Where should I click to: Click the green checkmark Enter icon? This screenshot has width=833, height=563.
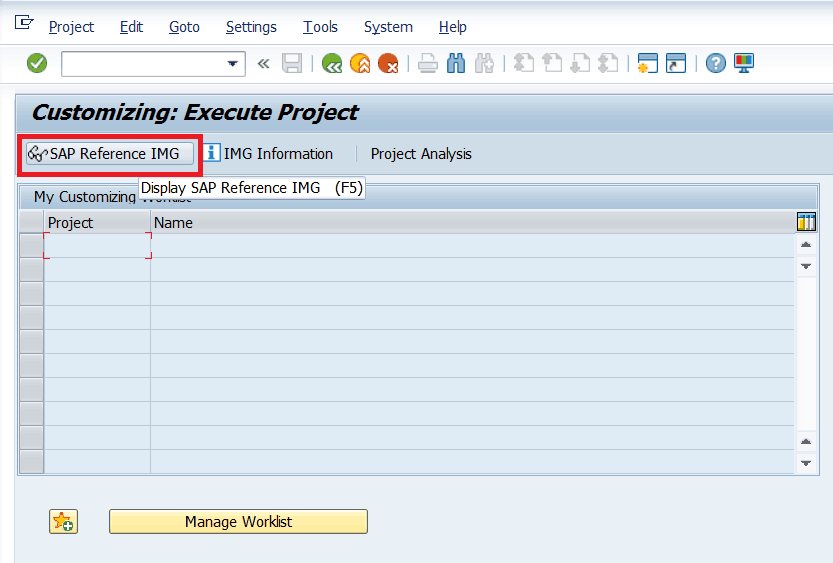pos(37,63)
